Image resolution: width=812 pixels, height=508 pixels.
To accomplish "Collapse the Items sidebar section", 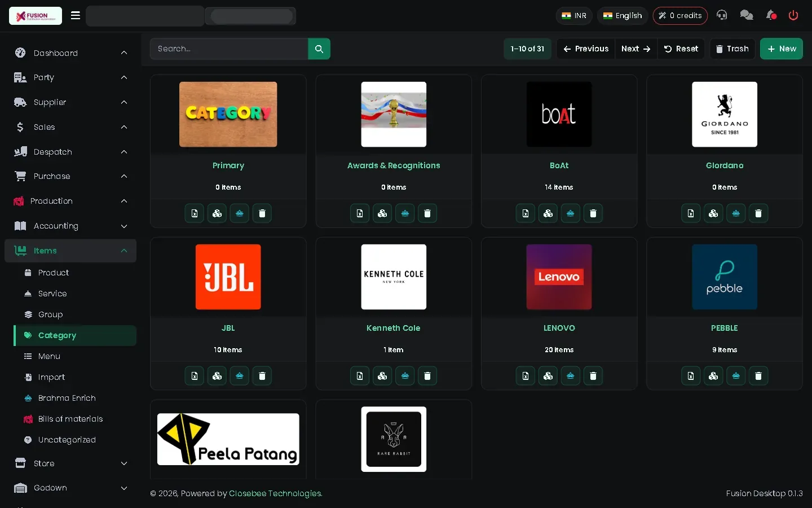I will 70,251.
